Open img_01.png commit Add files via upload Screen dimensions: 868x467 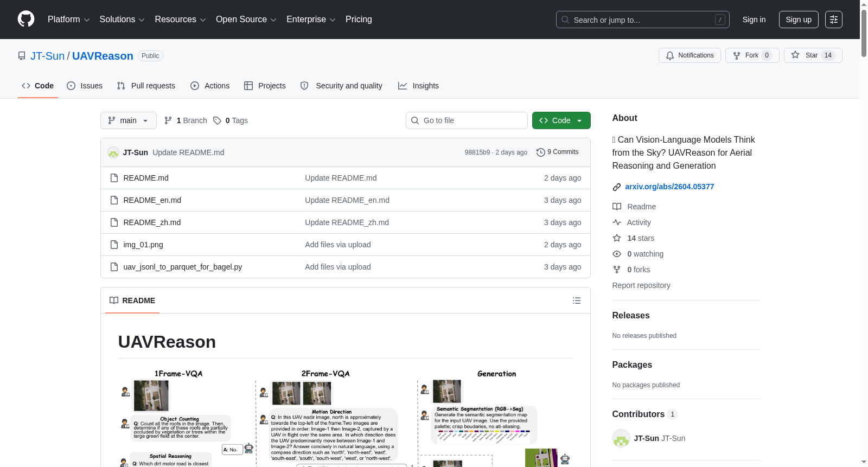coord(338,245)
